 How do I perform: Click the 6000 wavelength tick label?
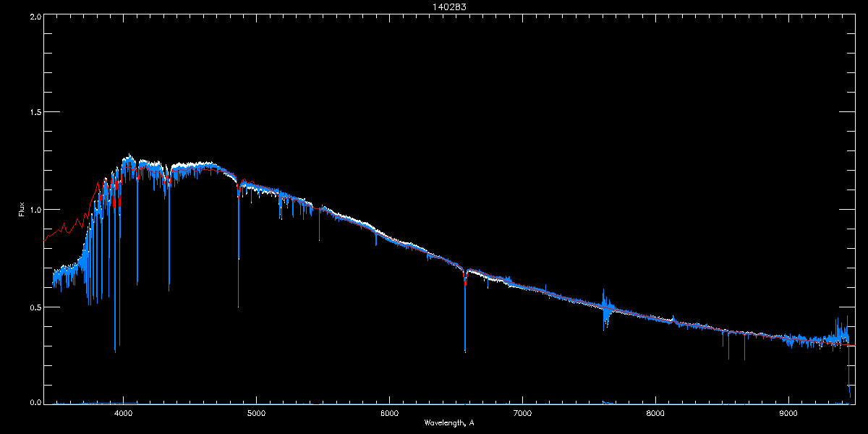(389, 413)
